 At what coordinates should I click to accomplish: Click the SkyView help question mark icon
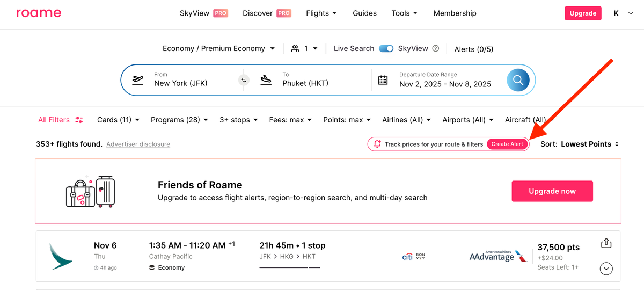click(436, 48)
